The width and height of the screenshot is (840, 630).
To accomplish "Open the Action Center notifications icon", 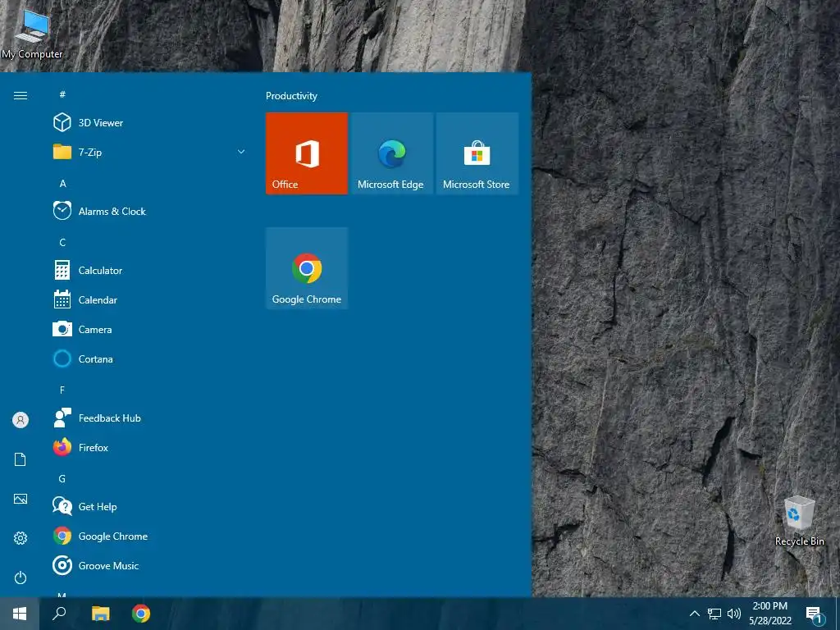I will [815, 614].
